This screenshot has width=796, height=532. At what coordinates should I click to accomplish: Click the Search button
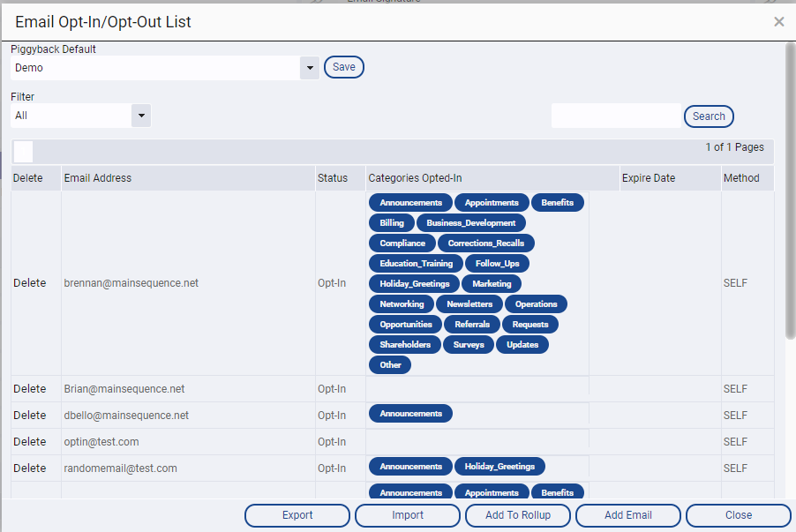[x=709, y=116]
